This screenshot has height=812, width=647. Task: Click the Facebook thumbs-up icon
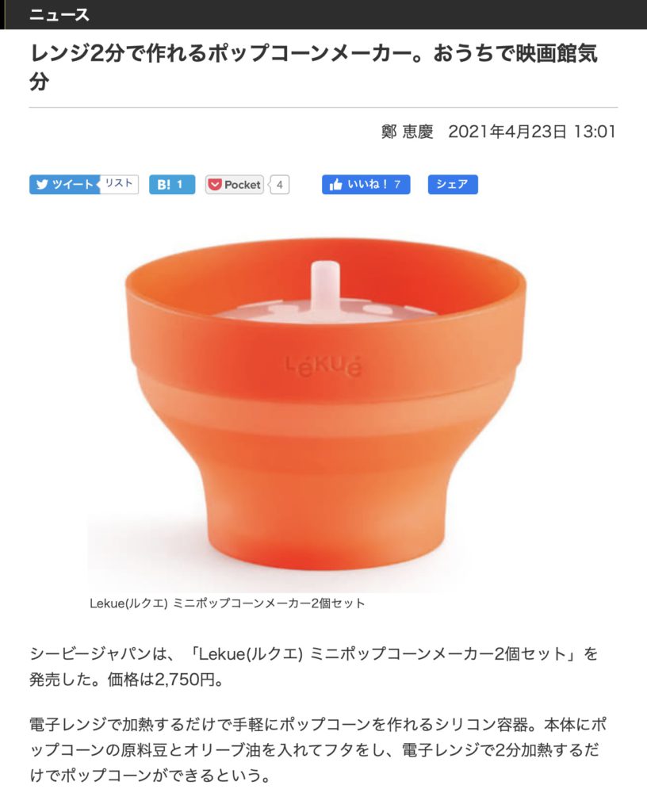point(335,185)
